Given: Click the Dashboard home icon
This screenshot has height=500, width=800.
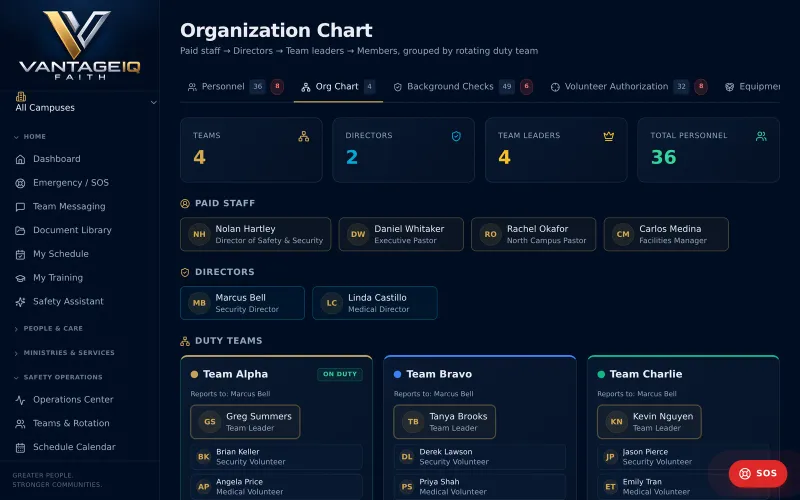Looking at the screenshot, I should [20, 159].
